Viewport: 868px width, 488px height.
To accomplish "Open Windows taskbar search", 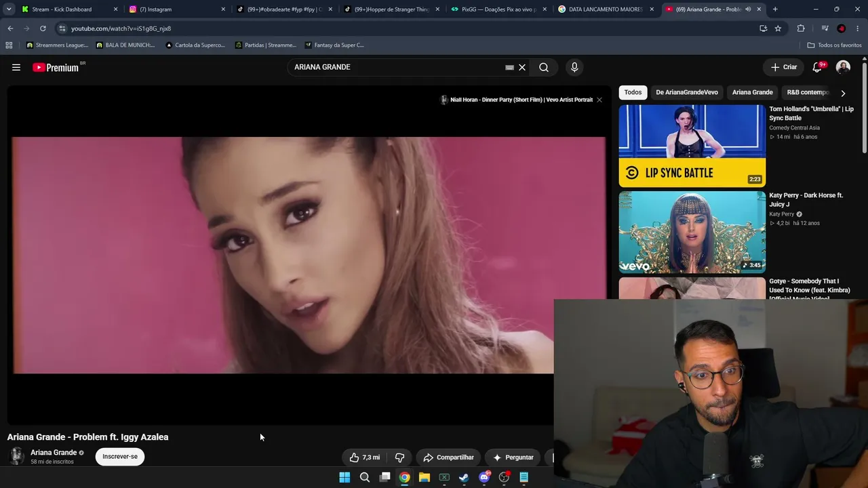I will (365, 477).
